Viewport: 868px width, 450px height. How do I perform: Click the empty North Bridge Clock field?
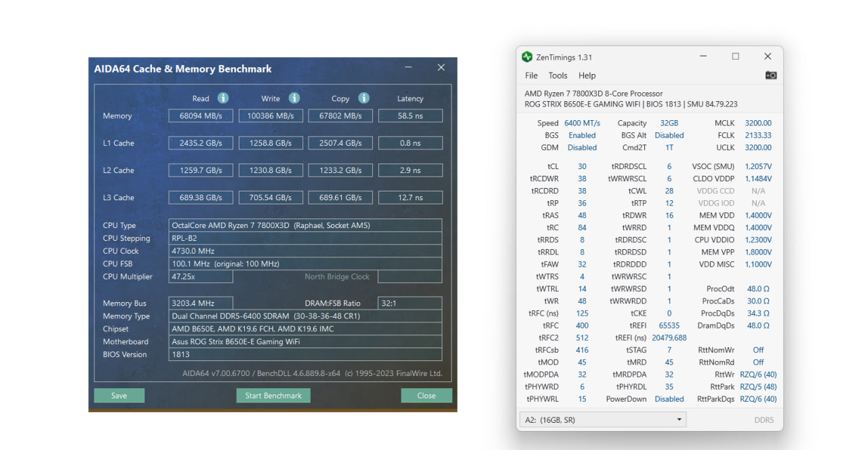click(x=410, y=277)
